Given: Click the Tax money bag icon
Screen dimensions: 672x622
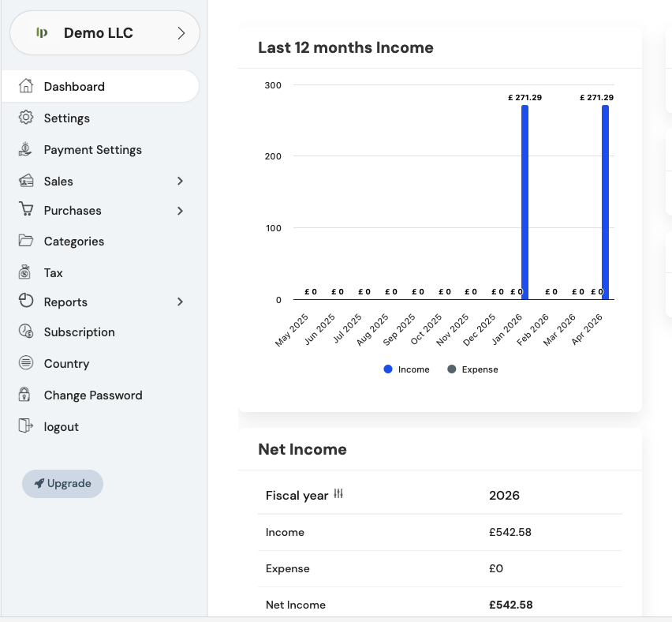Looking at the screenshot, I should click(26, 272).
